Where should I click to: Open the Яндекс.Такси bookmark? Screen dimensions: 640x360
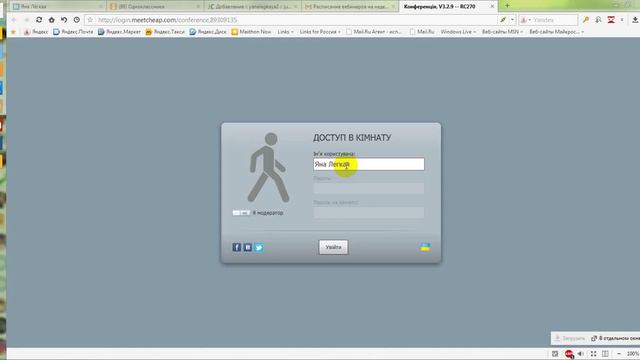tap(165, 31)
